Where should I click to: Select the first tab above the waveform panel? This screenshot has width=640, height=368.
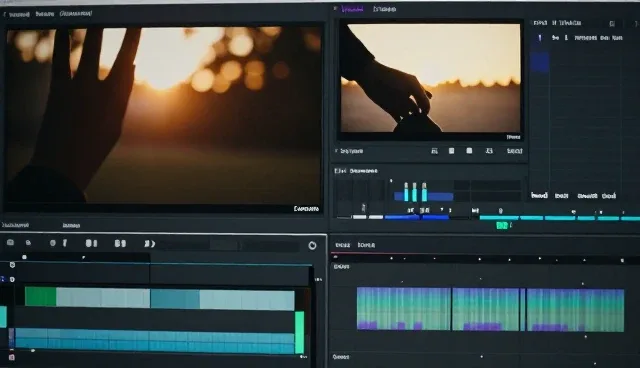(342, 245)
